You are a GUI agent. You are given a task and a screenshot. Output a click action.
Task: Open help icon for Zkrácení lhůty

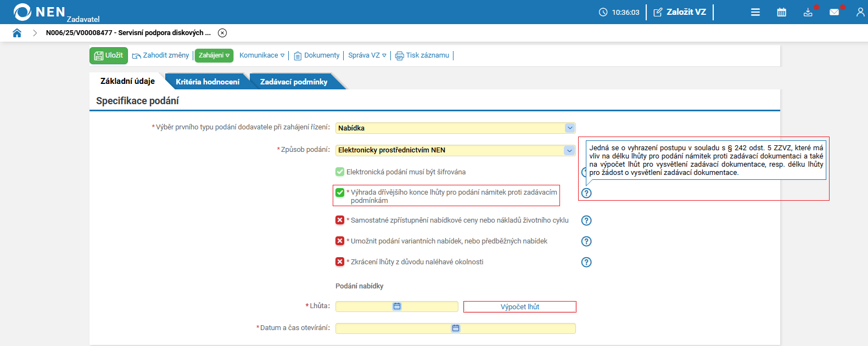click(586, 262)
